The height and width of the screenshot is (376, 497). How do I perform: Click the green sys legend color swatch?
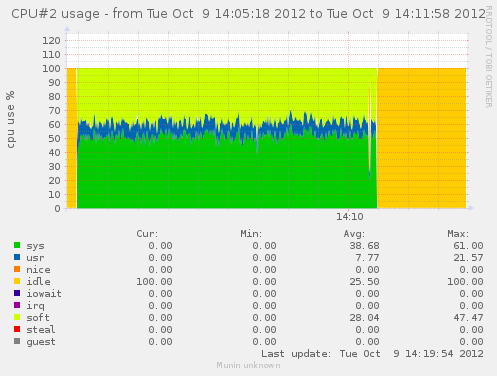coord(17,245)
